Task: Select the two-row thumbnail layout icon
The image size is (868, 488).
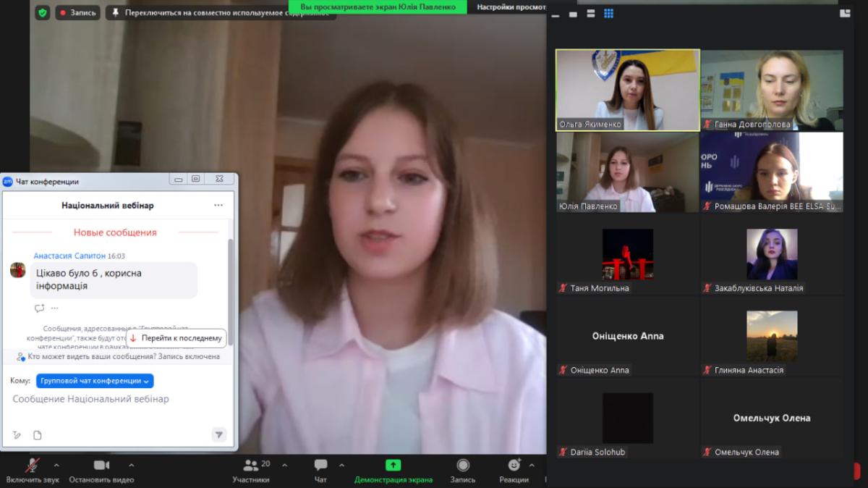Action: point(590,14)
